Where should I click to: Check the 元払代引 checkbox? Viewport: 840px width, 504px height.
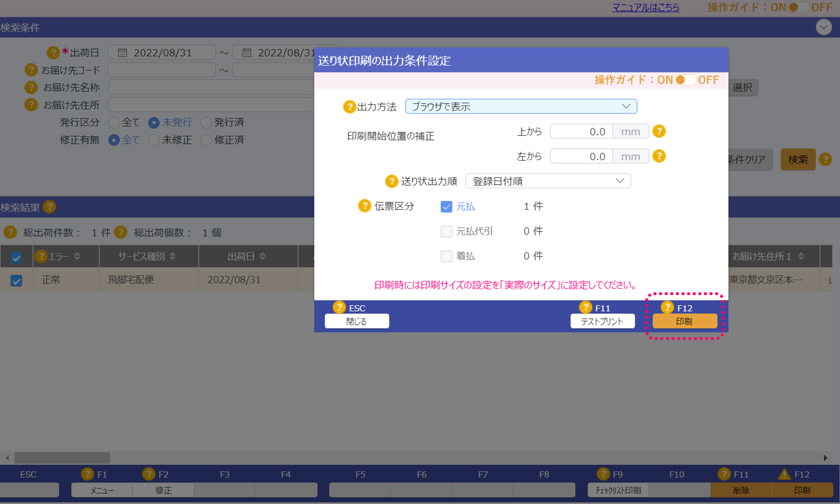pyautogui.click(x=446, y=231)
